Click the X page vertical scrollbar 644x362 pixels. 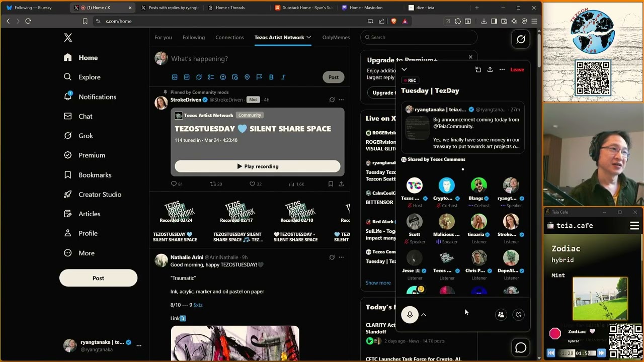tap(539, 50)
